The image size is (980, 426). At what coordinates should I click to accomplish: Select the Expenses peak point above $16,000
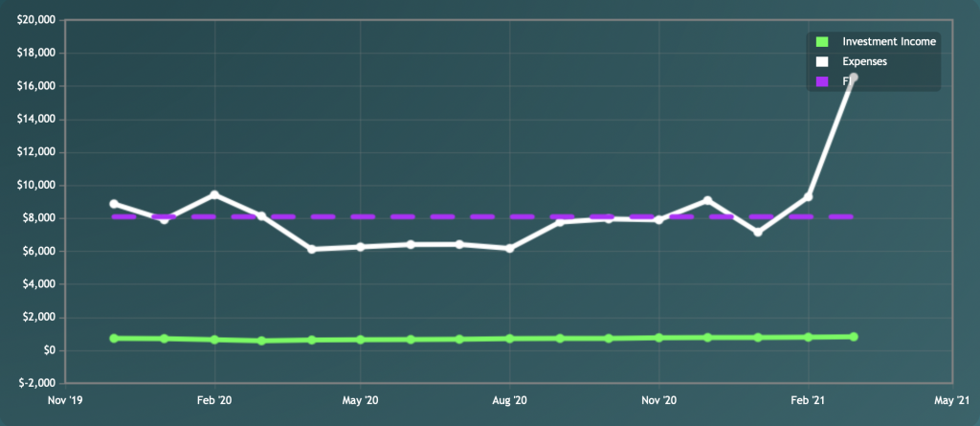[854, 78]
